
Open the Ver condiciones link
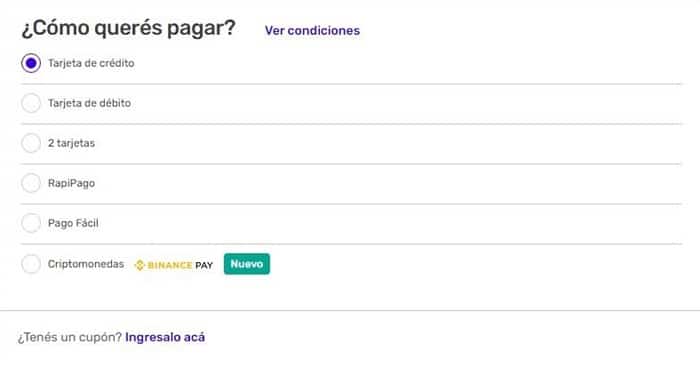(x=312, y=30)
